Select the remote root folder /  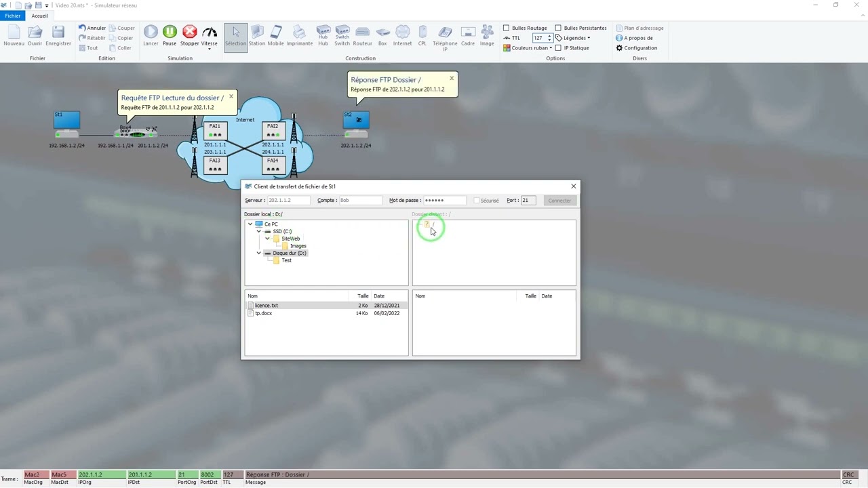pyautogui.click(x=429, y=224)
